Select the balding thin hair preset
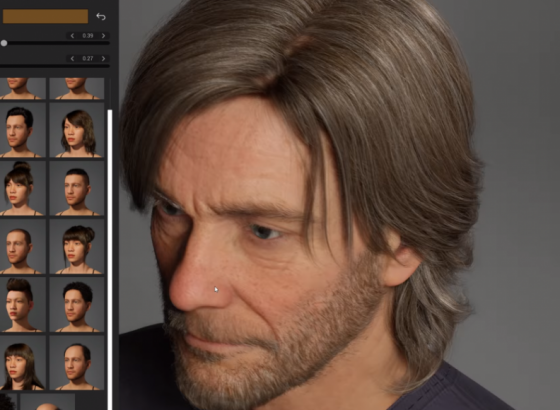 click(x=77, y=363)
